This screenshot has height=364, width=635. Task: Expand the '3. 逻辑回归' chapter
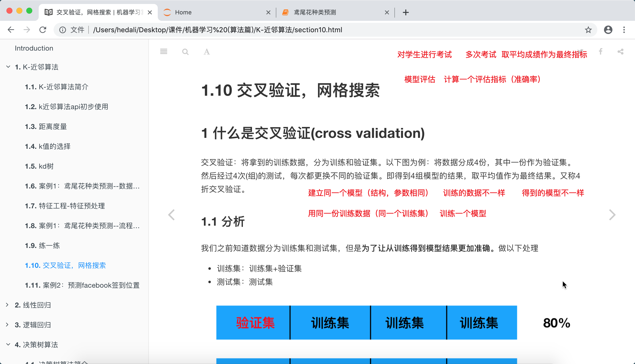pyautogui.click(x=7, y=325)
